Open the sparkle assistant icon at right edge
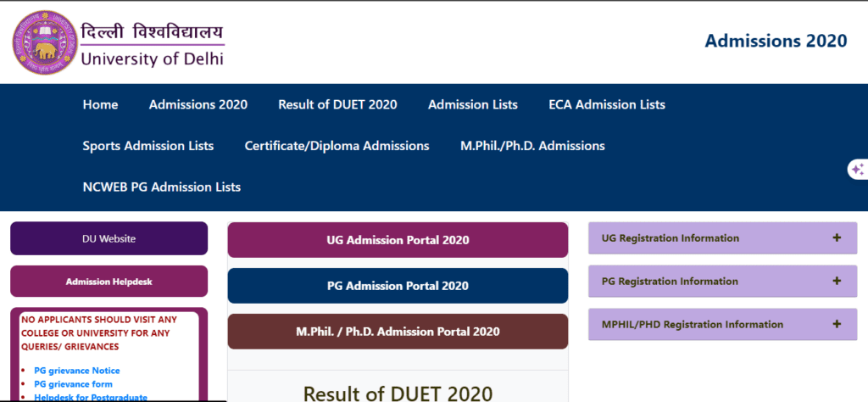The height and width of the screenshot is (402, 868). [x=858, y=169]
